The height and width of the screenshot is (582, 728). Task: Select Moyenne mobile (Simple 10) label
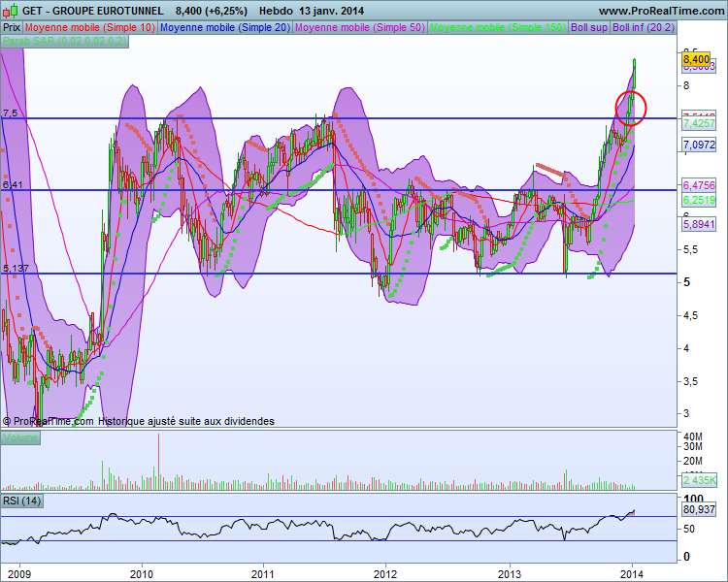click(x=90, y=27)
